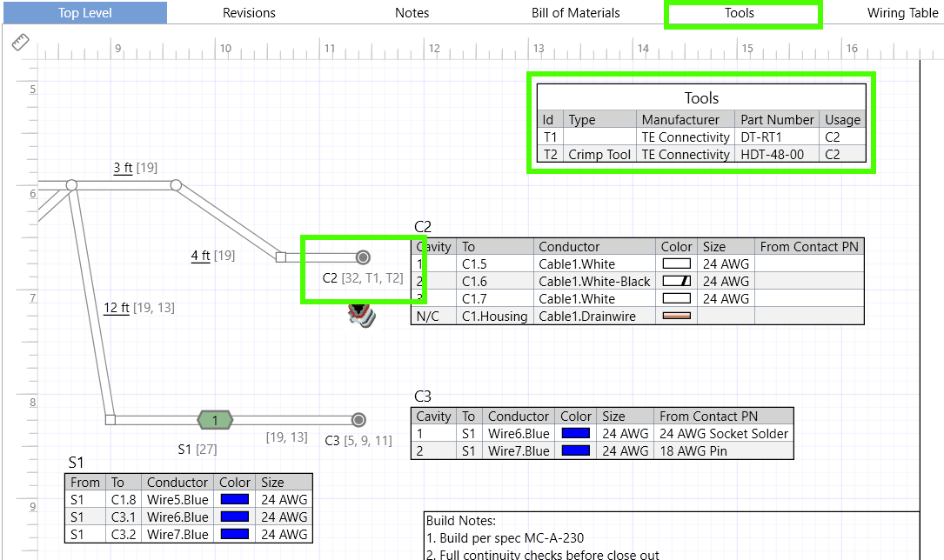Select the S1 [27] splice label
Screen dimensions: 944x560
(198, 450)
